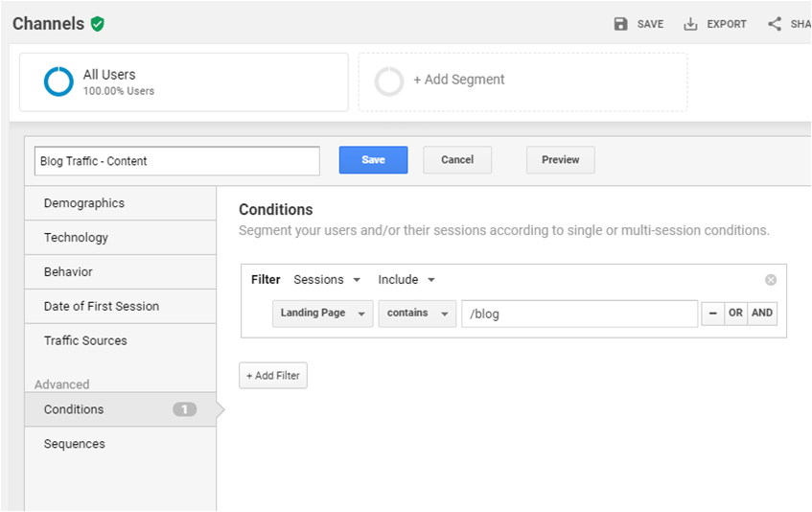Open the Include/Exclude dropdown

pyautogui.click(x=406, y=280)
